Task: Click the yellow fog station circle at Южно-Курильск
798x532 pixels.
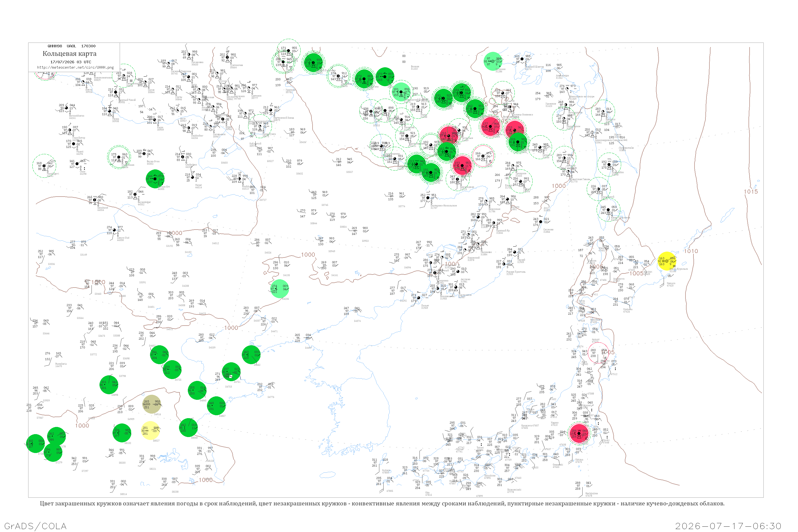Action: point(667,261)
